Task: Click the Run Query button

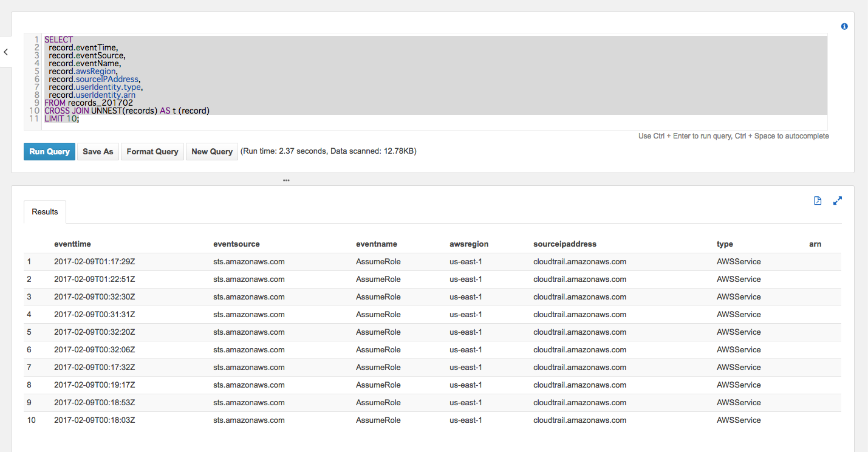Action: coord(49,151)
